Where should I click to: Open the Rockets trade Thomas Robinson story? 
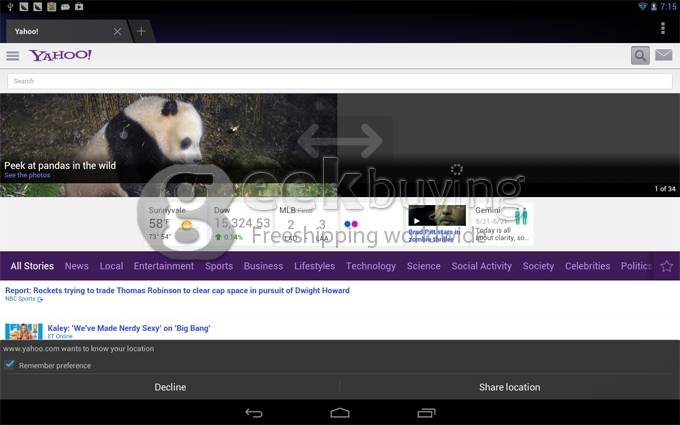point(177,290)
